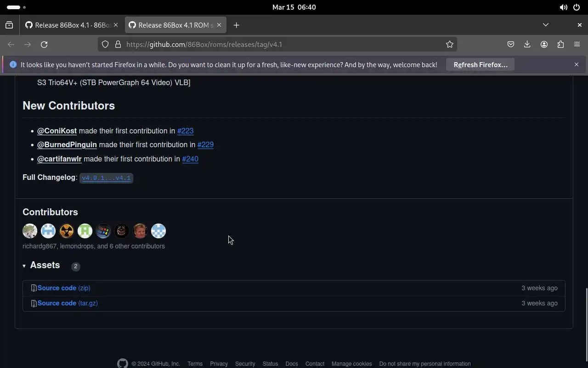588x368 pixels.
Task: Click the system power icon
Action: click(577, 7)
